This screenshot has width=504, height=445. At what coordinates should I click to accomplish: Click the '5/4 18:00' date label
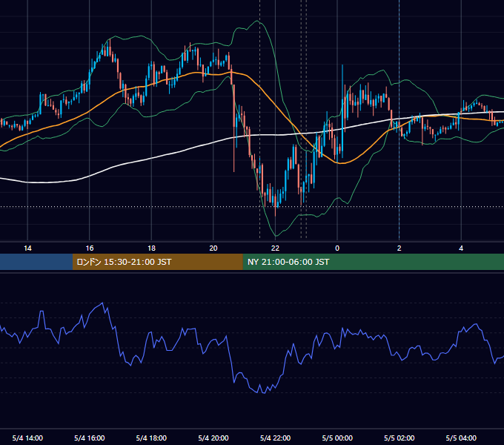(151, 438)
